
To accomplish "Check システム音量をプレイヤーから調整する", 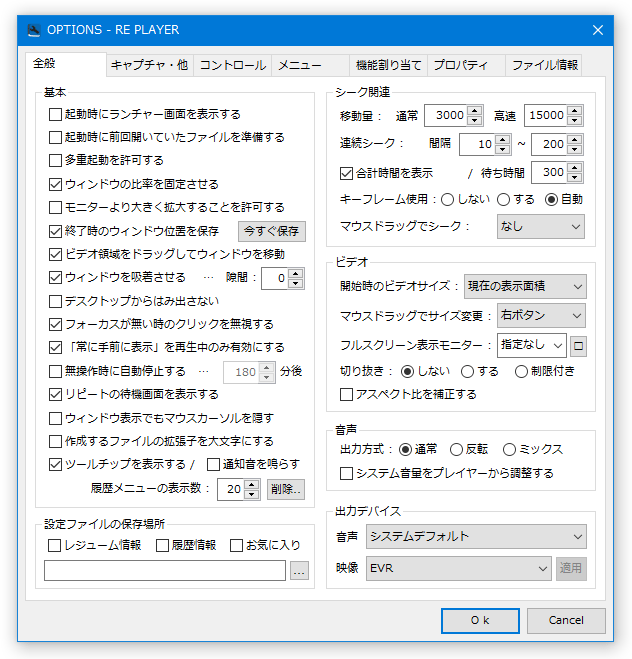I will (x=346, y=473).
